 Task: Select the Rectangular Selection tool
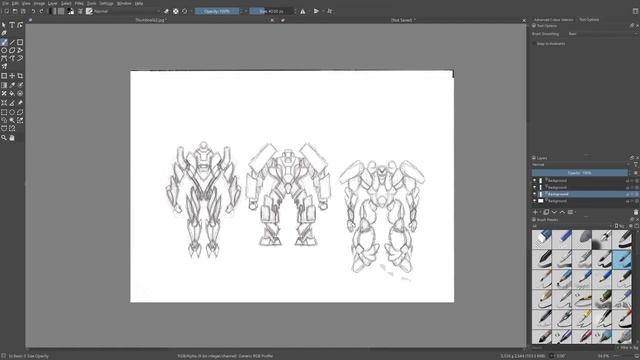[4, 112]
